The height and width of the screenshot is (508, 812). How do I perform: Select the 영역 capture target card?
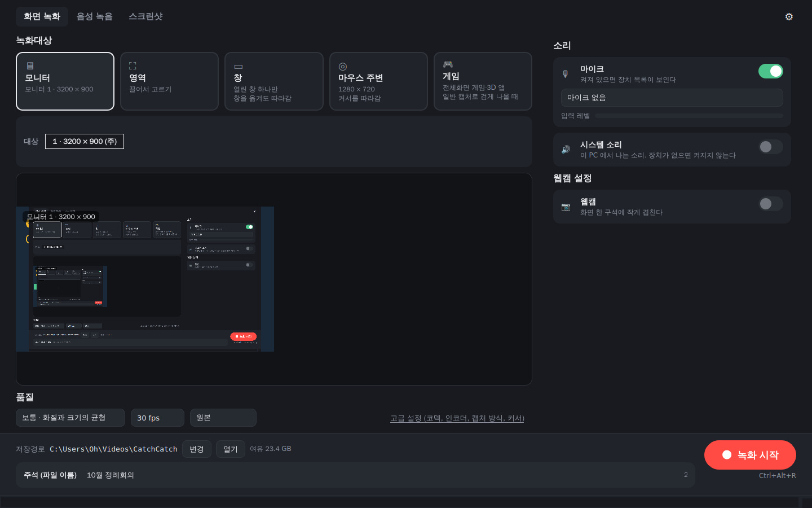click(x=169, y=81)
